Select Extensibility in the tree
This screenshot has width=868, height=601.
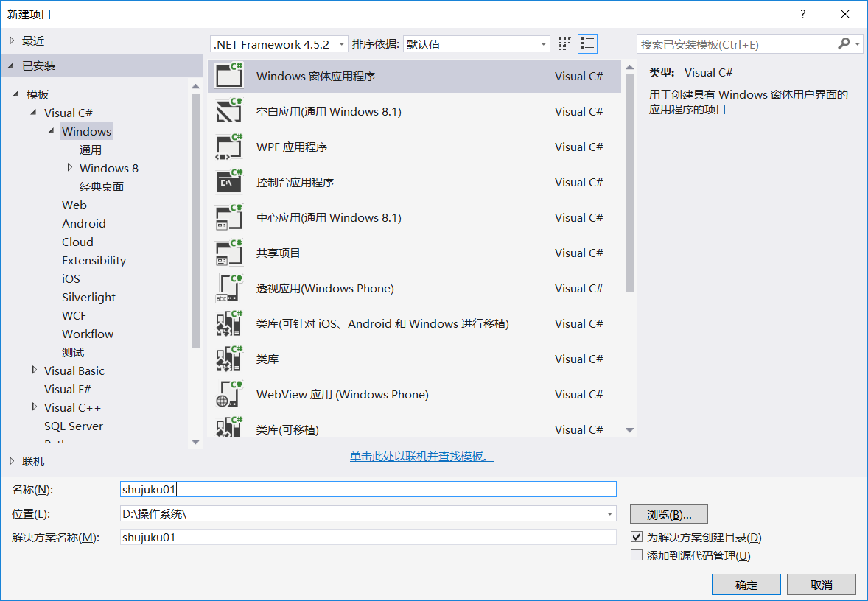(94, 260)
